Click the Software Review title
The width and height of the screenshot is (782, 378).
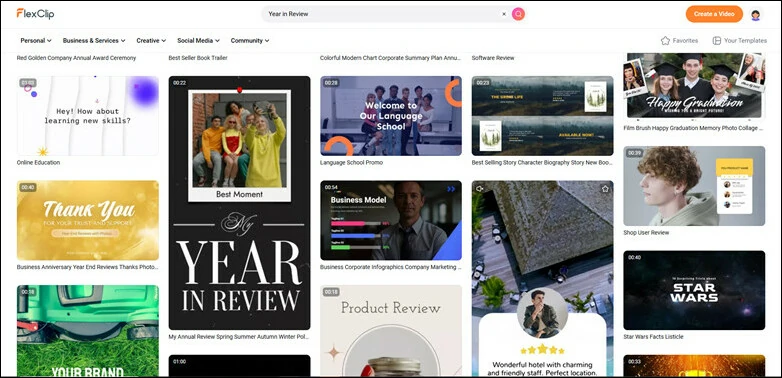point(493,58)
